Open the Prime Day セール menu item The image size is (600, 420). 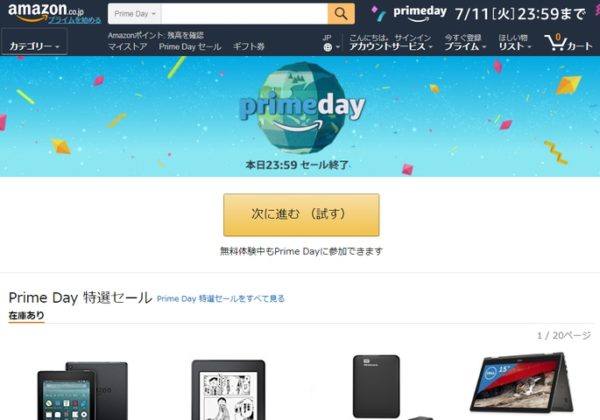point(190,47)
